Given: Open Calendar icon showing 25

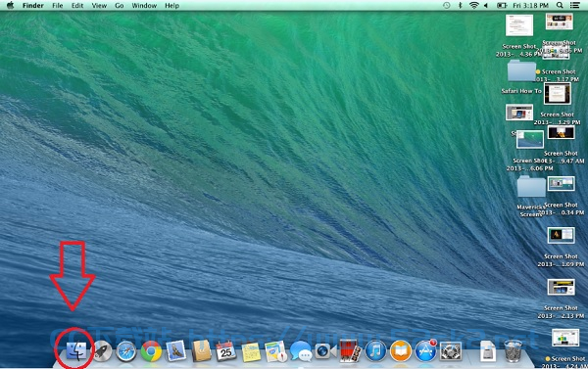Looking at the screenshot, I should [225, 351].
